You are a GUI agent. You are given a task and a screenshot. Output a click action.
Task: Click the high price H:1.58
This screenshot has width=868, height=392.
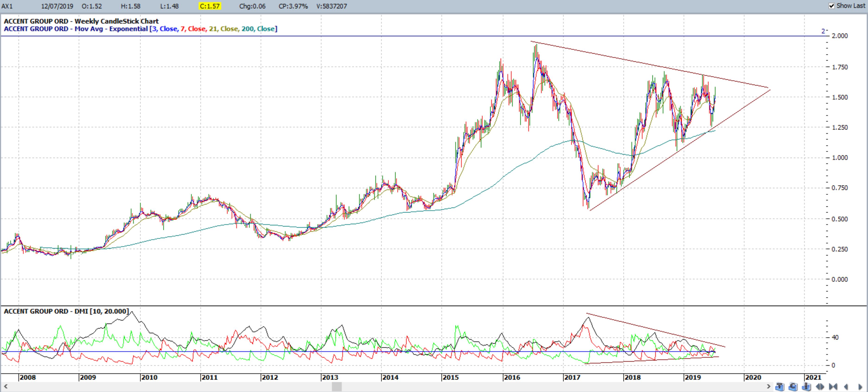click(x=130, y=6)
